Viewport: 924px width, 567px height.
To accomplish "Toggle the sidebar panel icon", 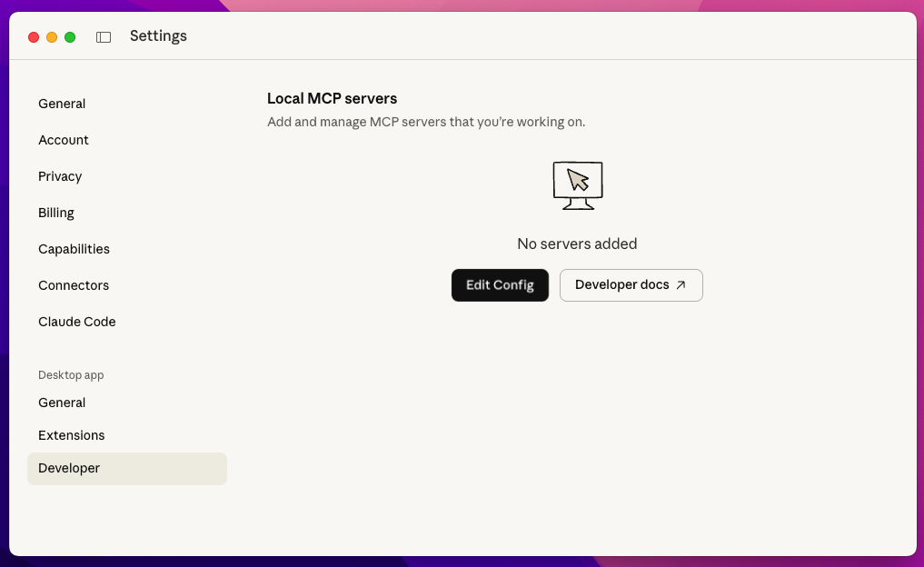I will [104, 37].
